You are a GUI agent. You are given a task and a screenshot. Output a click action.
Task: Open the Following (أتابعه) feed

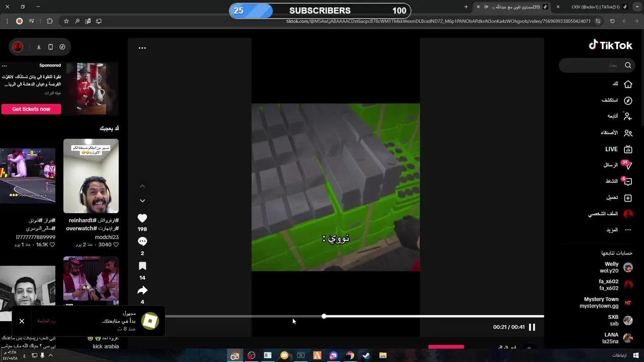[x=619, y=116]
